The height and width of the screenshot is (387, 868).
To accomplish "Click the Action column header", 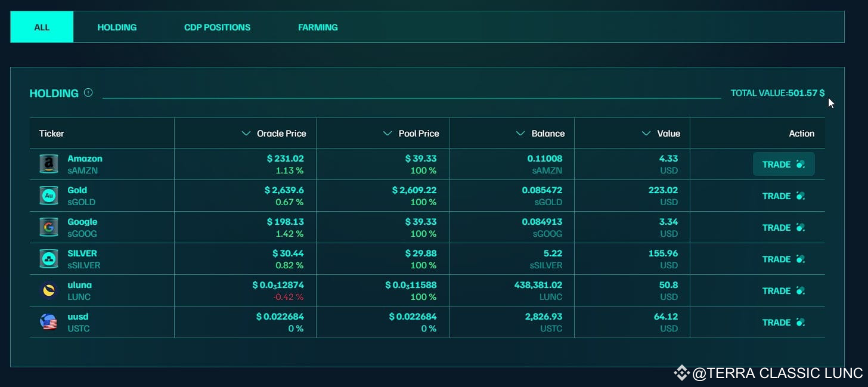I will click(801, 134).
